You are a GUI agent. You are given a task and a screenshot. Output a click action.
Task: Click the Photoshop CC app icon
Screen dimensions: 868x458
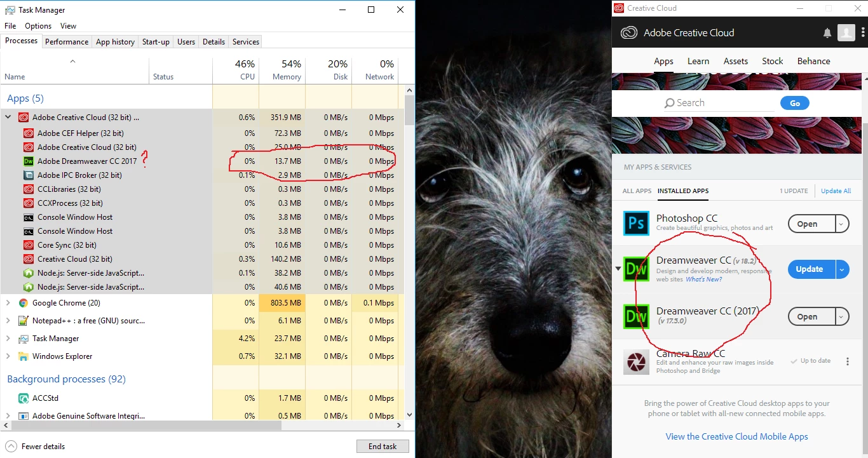(x=636, y=224)
